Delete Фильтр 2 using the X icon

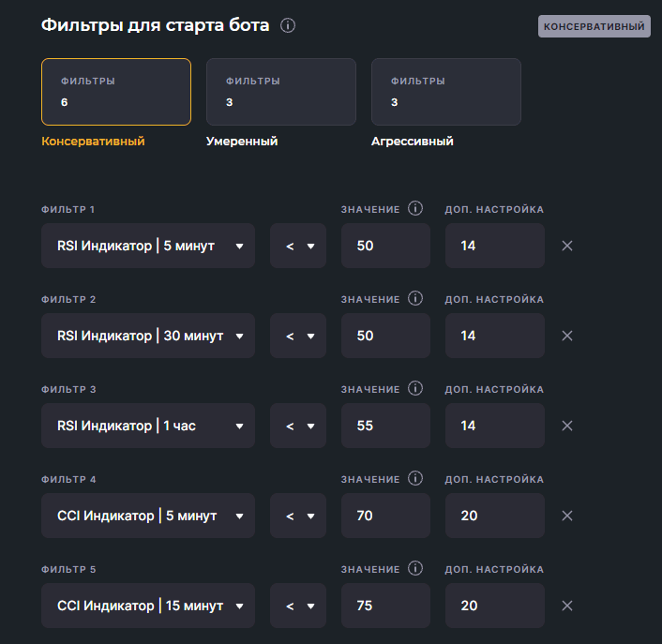pos(566,336)
